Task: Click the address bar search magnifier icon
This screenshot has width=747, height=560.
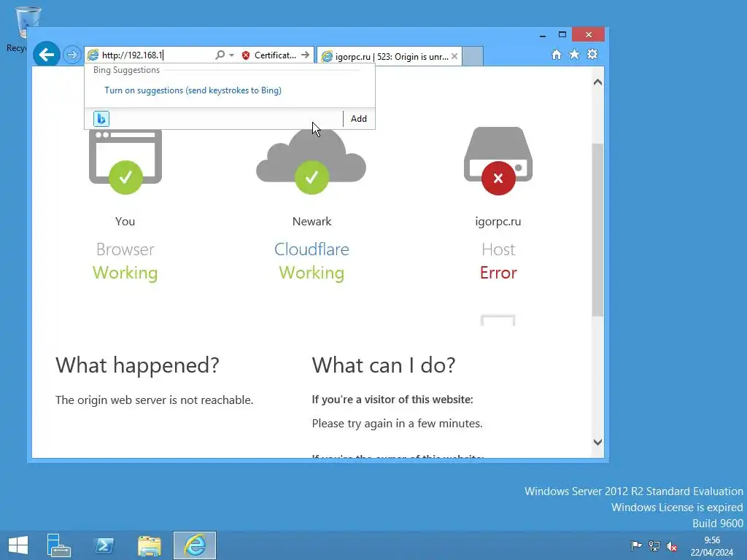Action: [220, 55]
